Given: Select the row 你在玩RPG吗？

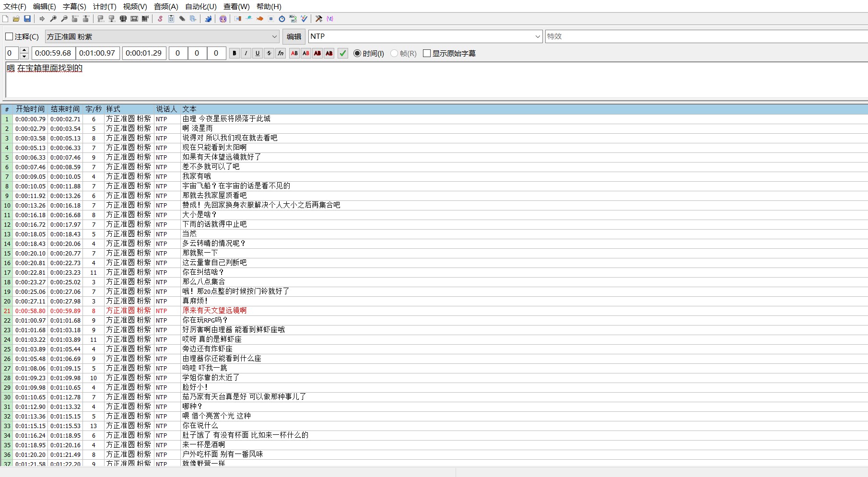Looking at the screenshot, I should [x=434, y=320].
